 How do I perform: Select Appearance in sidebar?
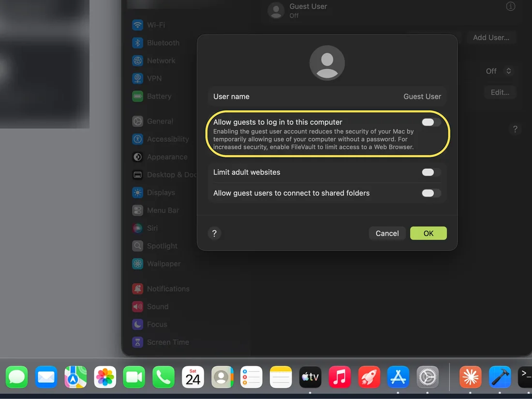(160, 157)
